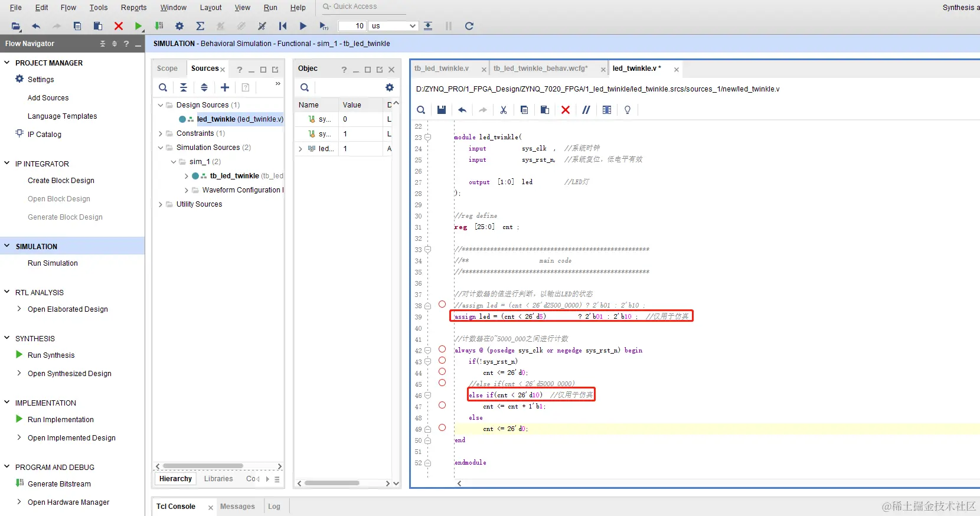This screenshot has height=516, width=980.
Task: Click Expand All icon in Sources panel
Action: [x=204, y=87]
